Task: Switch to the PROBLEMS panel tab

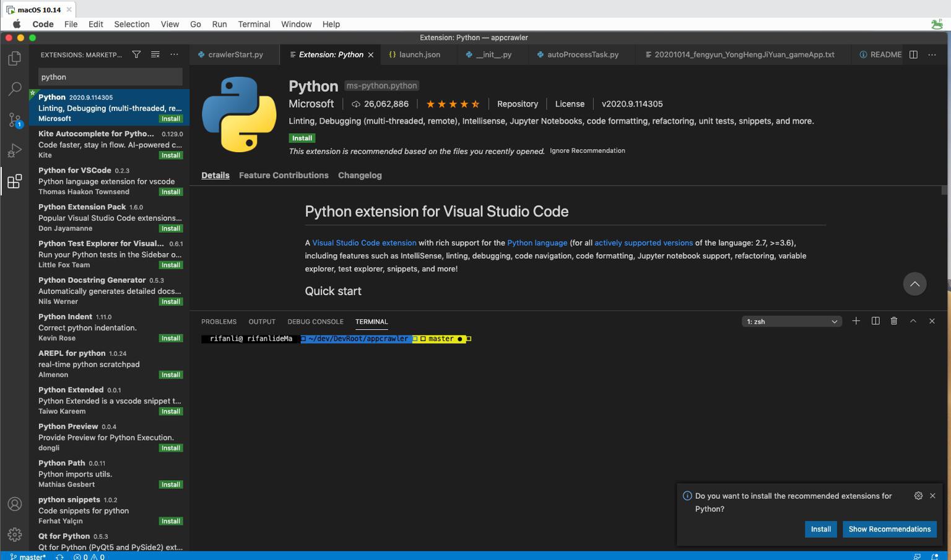Action: tap(219, 322)
